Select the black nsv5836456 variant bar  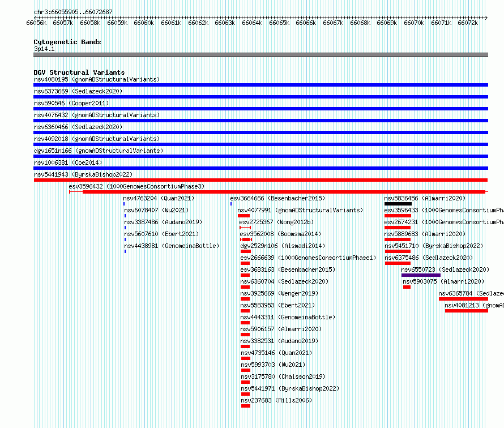pyautogui.click(x=398, y=204)
